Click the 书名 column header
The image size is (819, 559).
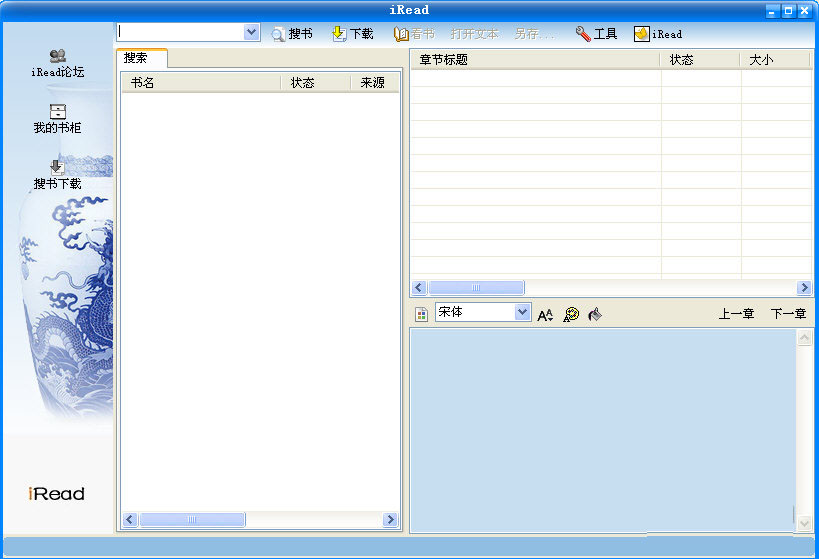(200, 83)
